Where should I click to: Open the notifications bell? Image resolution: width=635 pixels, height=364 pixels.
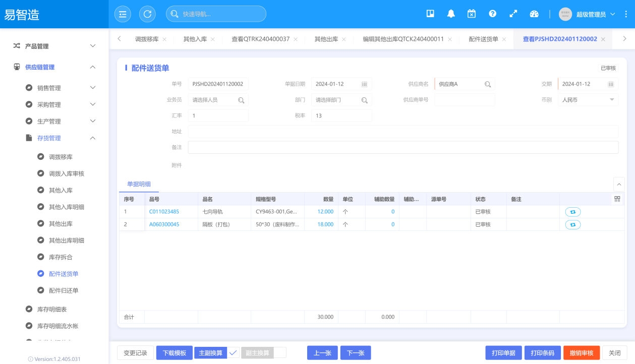coord(451,14)
